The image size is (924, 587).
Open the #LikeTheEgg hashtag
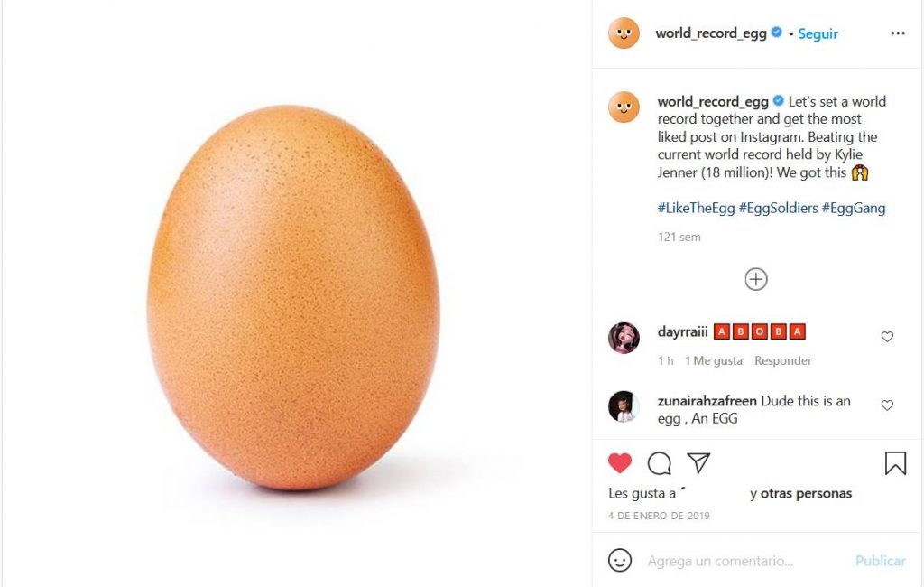point(696,208)
